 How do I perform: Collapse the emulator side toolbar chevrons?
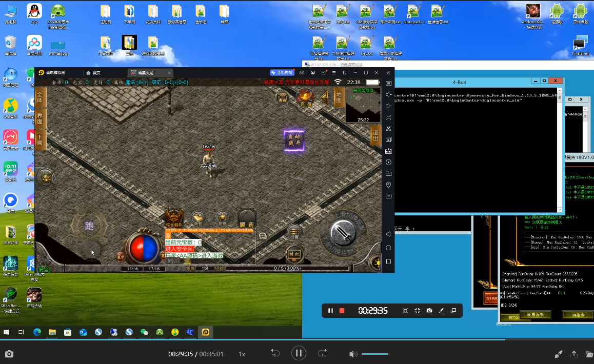388,72
